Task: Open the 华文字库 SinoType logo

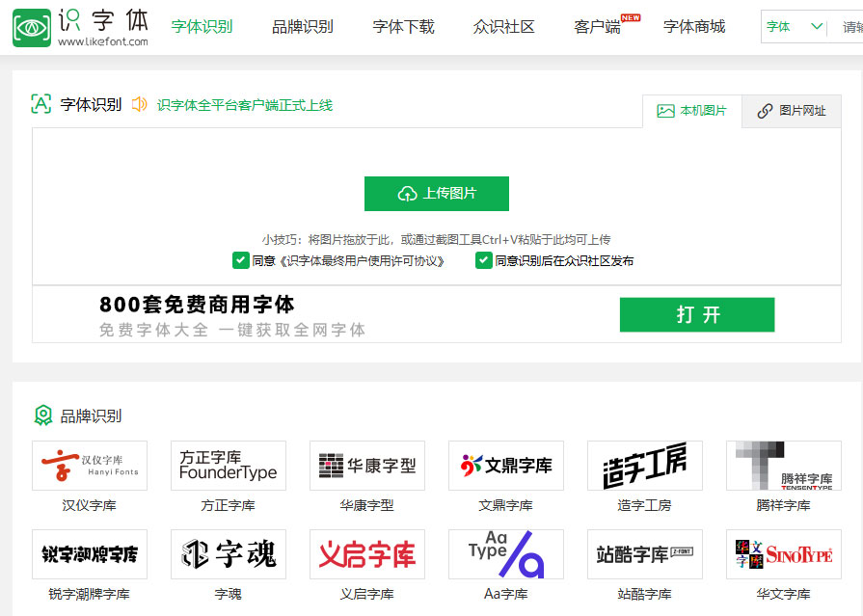Action: (784, 554)
